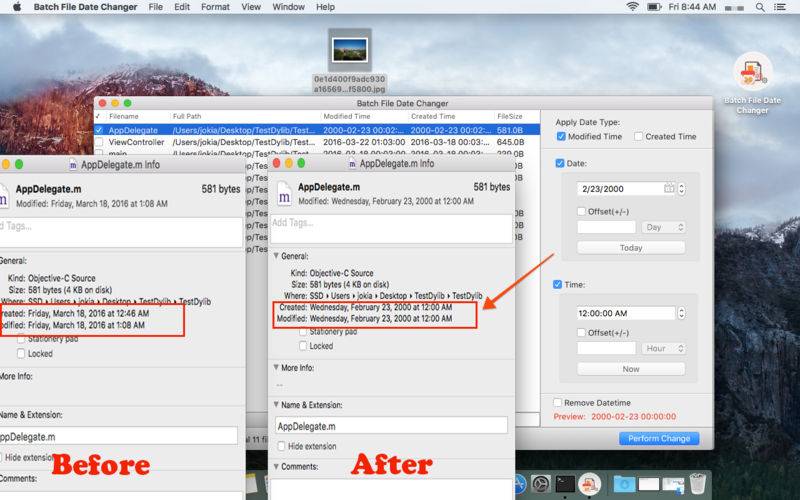Screen dimensions: 800x500
Task: Sort by the Full Path column header
Action: pyautogui.click(x=187, y=116)
